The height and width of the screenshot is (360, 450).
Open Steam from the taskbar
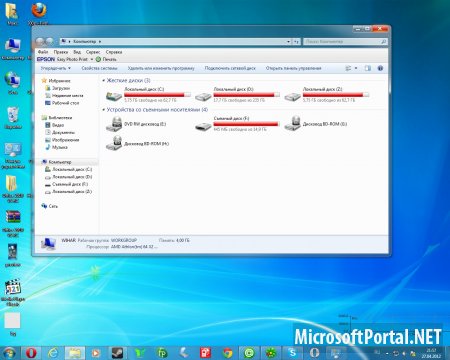tap(118, 353)
